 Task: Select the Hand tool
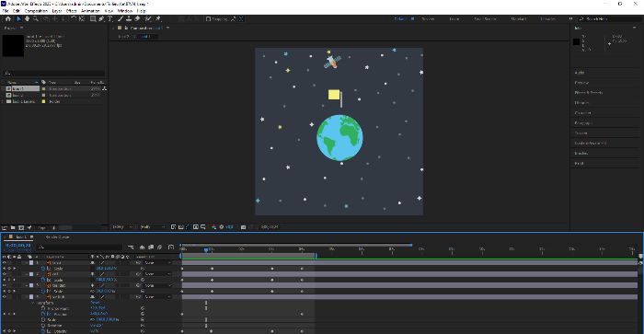(27, 19)
